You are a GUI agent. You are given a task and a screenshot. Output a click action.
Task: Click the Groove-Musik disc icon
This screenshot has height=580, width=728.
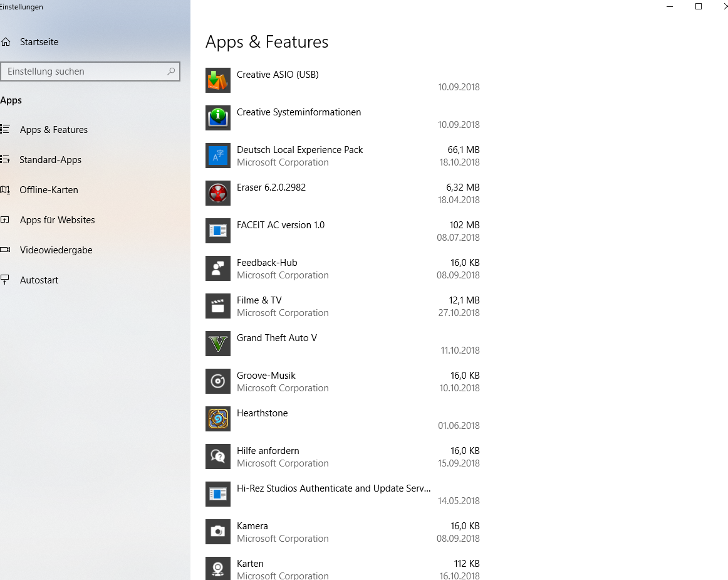click(x=218, y=381)
